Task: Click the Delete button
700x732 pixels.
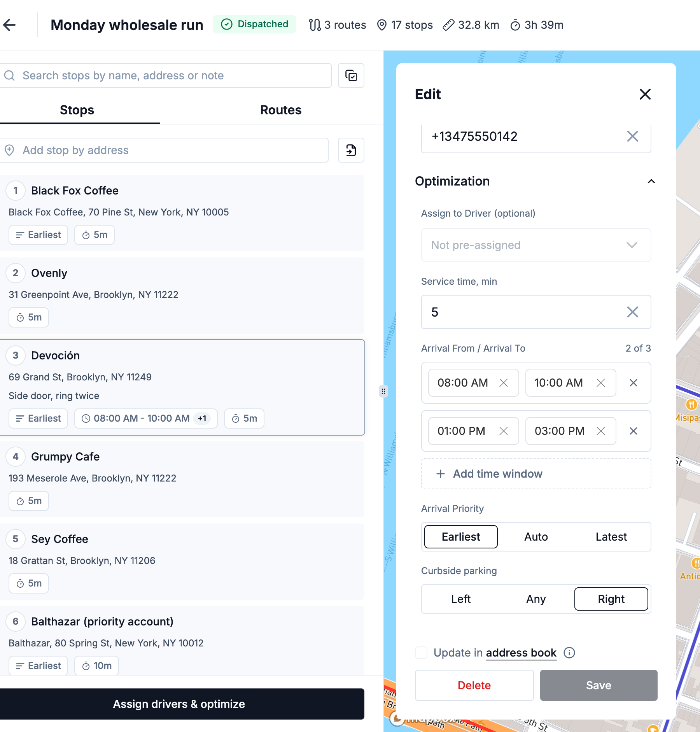Action: coord(474,685)
